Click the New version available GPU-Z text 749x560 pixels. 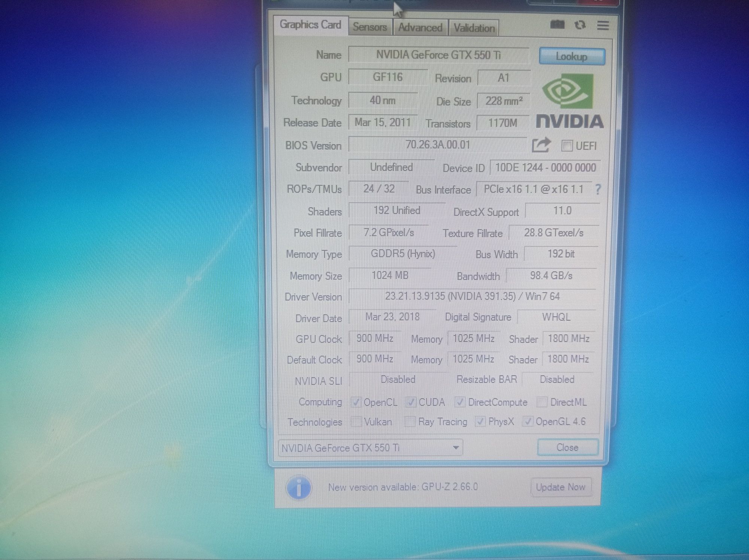pos(403,487)
